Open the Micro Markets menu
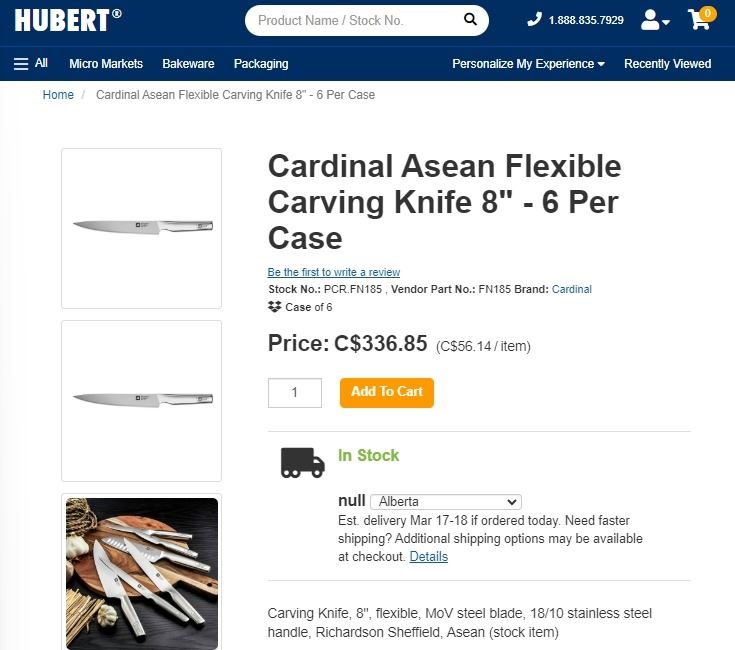Viewport: 735px width, 650px height. [x=106, y=63]
